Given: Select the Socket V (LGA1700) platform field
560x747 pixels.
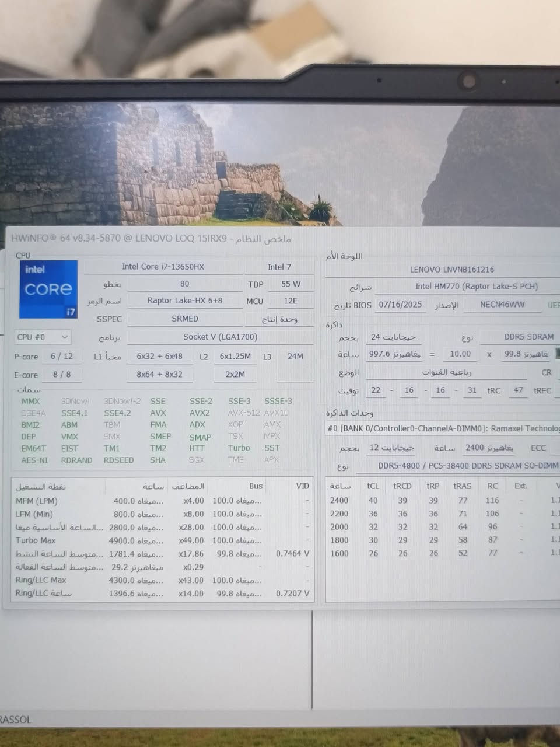Looking at the screenshot, I should tap(220, 337).
